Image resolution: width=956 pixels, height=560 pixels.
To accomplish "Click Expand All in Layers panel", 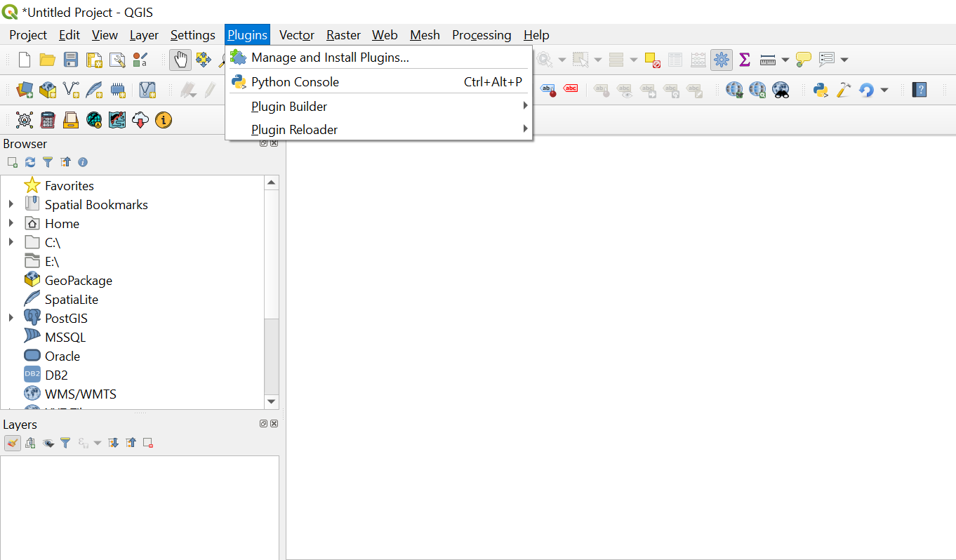I will click(113, 443).
